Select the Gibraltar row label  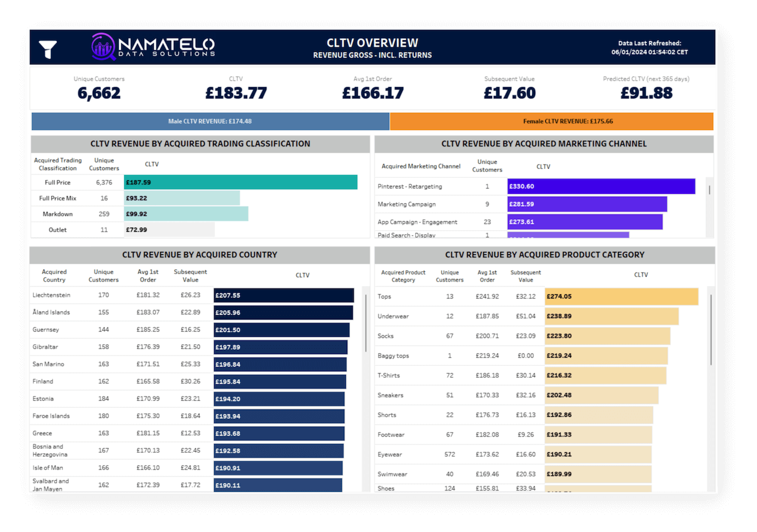pos(46,347)
